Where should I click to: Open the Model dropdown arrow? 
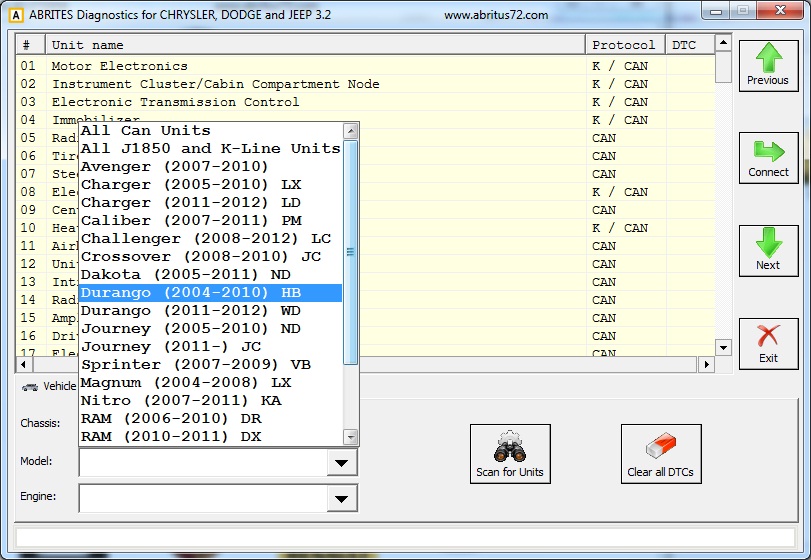(341, 463)
